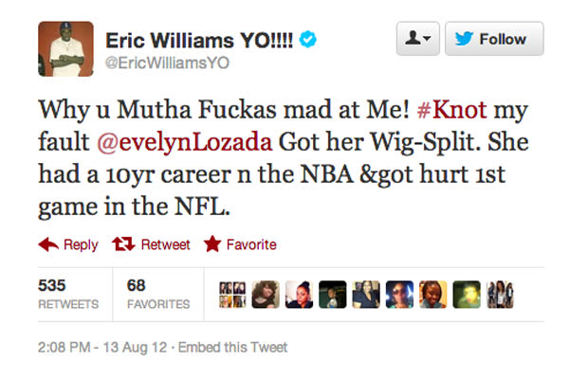Click Embed this Tweet link
Image resolution: width=588 pixels, height=379 pixels.
coord(232,347)
